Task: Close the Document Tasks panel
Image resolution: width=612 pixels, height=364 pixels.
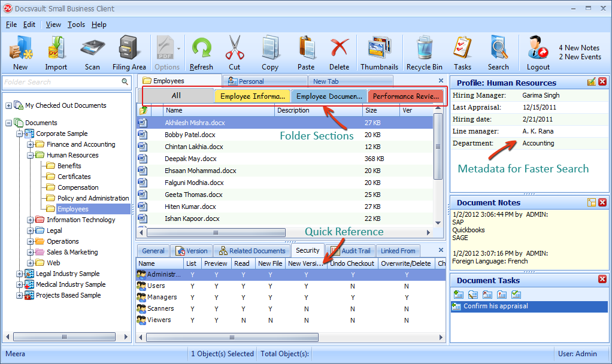Action: 602,279
